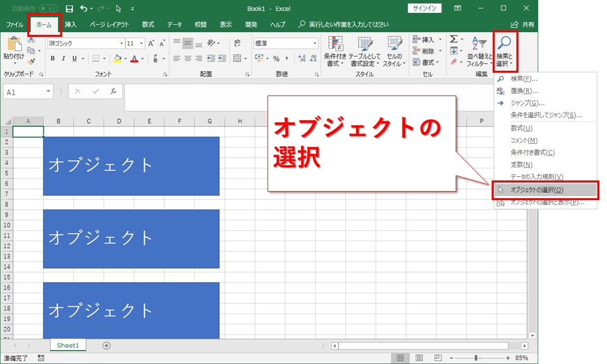Switch to ページレイアウト tab
The width and height of the screenshot is (607, 364).
pyautogui.click(x=109, y=24)
